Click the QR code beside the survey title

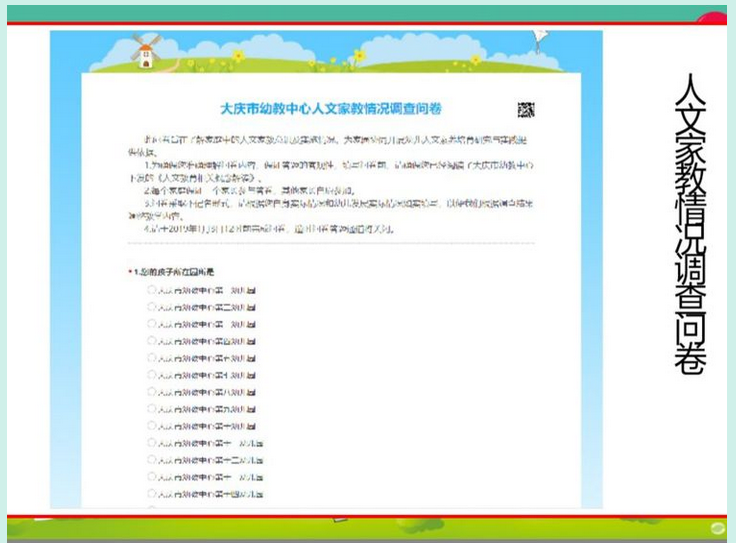pyautogui.click(x=526, y=110)
